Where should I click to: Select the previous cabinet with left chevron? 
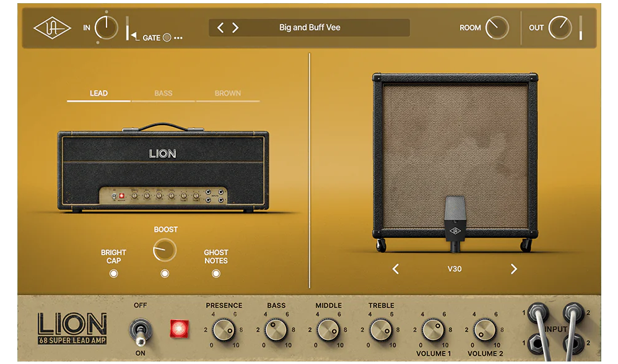point(396,269)
